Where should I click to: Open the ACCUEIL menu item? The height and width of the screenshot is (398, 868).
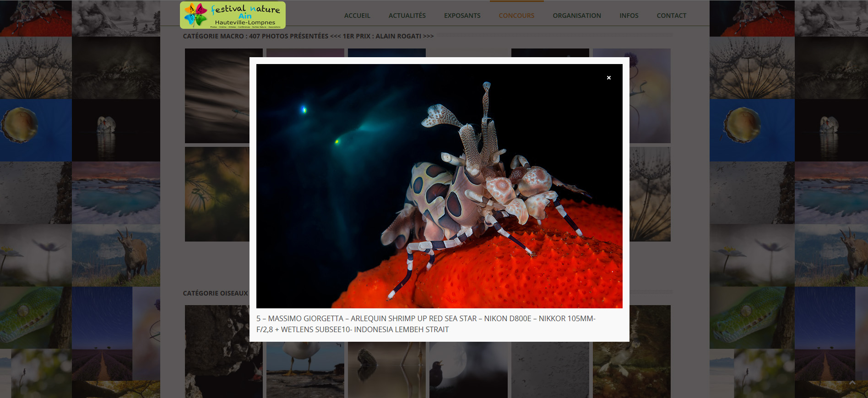point(357,16)
